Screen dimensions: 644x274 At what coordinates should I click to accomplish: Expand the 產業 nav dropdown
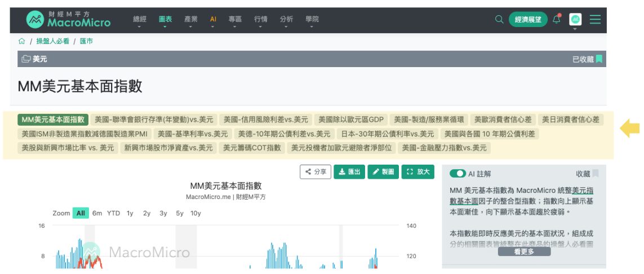[x=190, y=19]
